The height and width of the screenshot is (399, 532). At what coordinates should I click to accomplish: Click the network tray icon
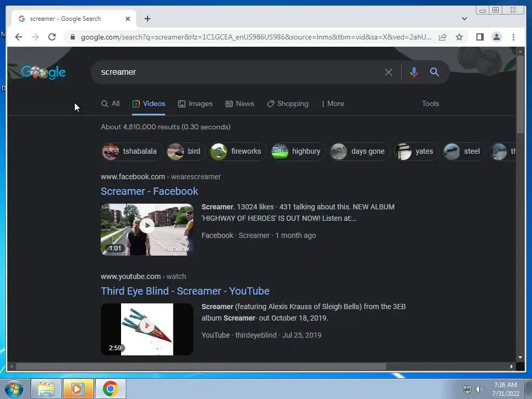(x=467, y=389)
